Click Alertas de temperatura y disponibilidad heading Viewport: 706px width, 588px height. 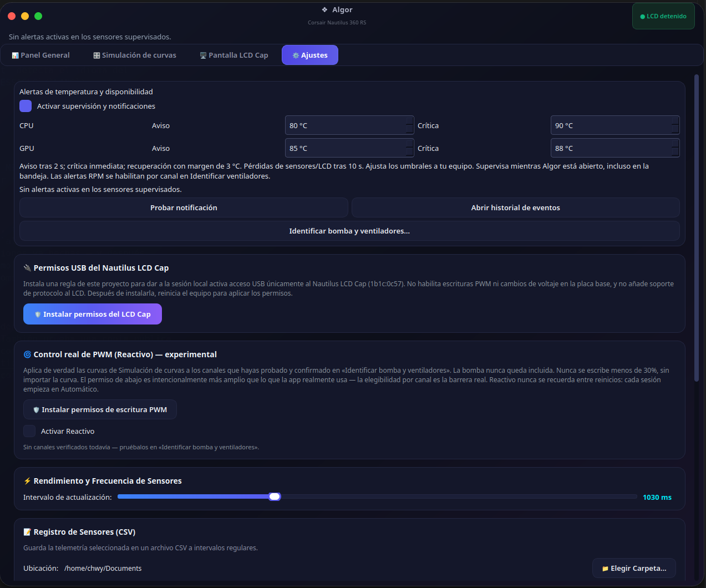86,92
